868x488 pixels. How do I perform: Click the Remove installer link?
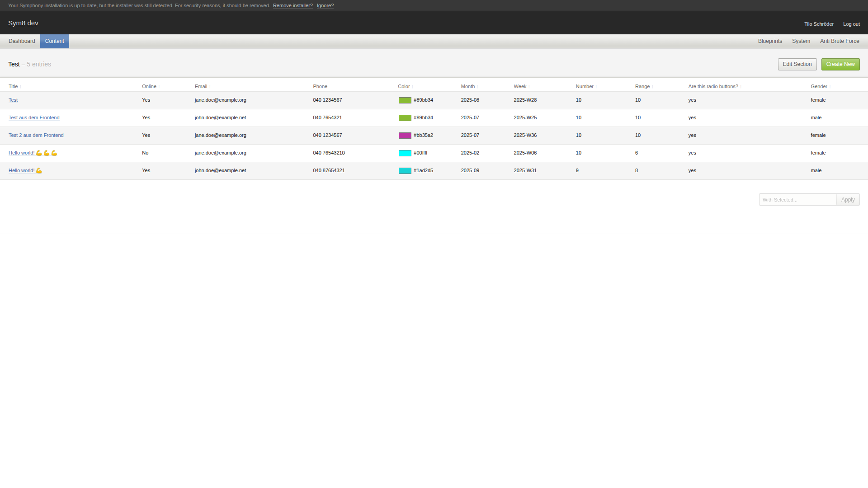(292, 5)
